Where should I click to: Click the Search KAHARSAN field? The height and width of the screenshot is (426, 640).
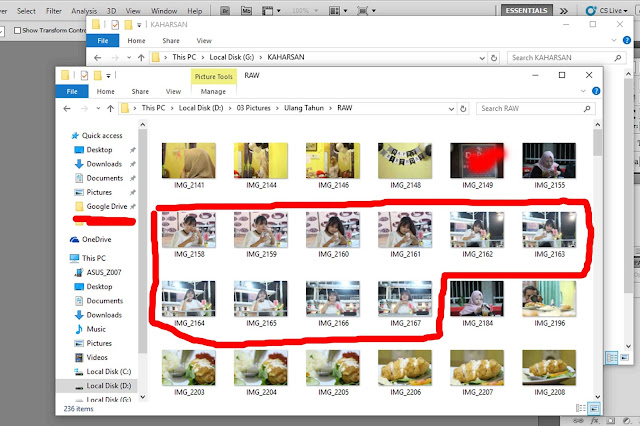coord(567,58)
